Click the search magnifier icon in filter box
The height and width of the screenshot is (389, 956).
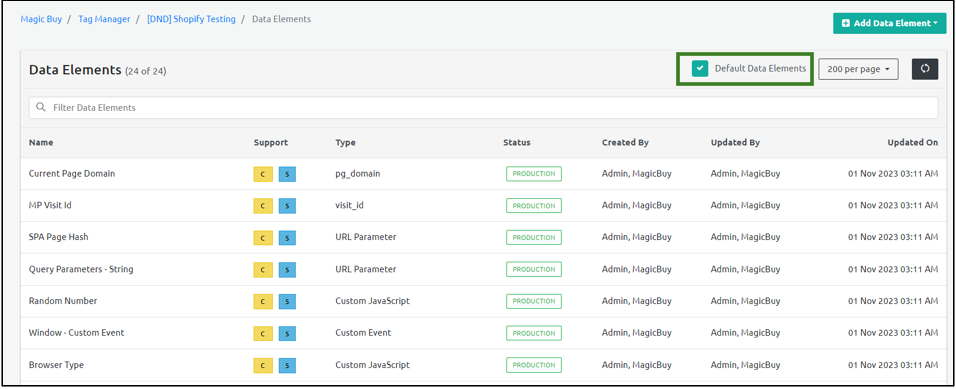(41, 107)
